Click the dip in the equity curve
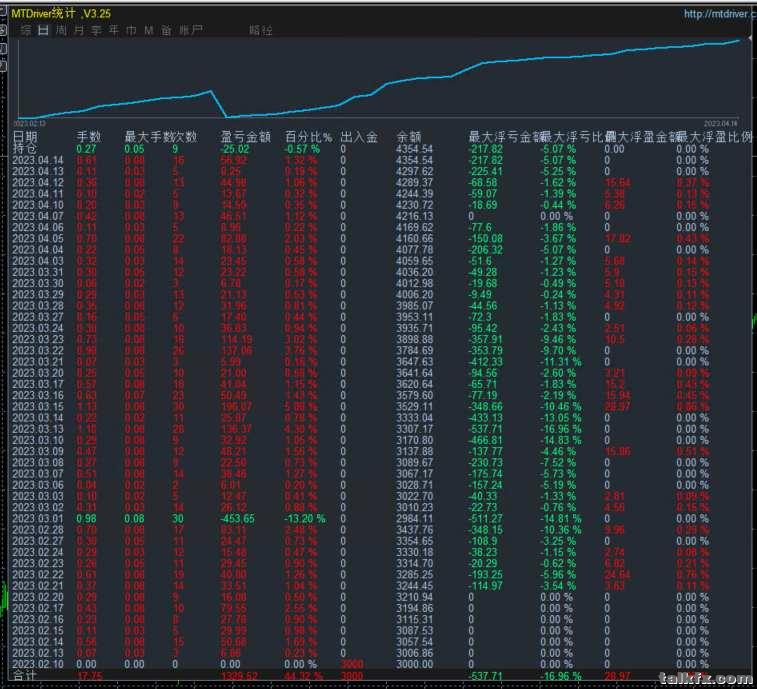This screenshot has width=757, height=689. tap(226, 116)
